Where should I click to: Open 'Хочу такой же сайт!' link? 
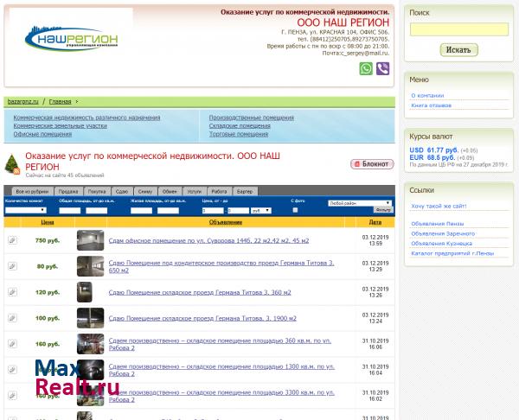439,206
